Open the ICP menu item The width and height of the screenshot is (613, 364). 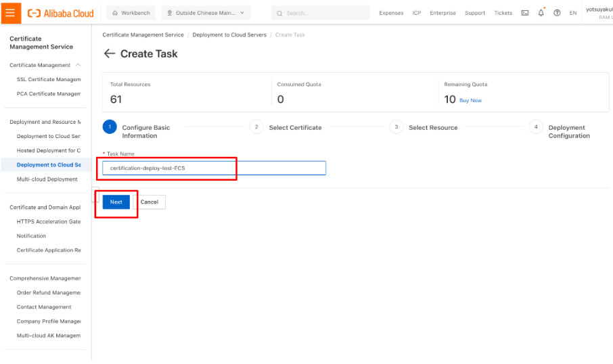coord(416,13)
